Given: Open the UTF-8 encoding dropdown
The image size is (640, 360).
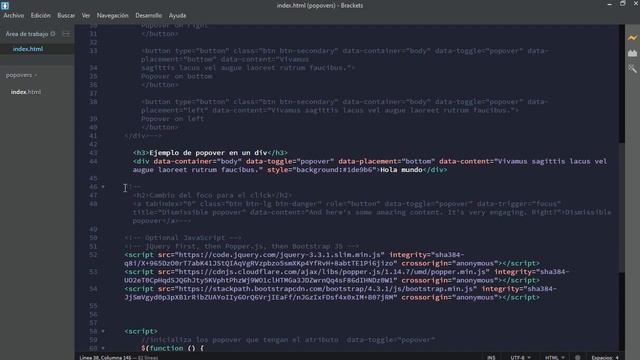Looking at the screenshot, I should [520, 358].
